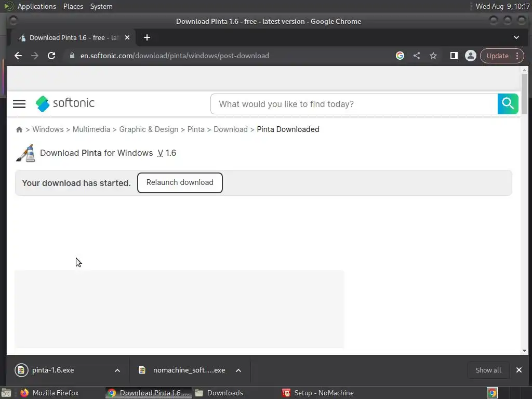Click the address bar URL text

coord(175,56)
